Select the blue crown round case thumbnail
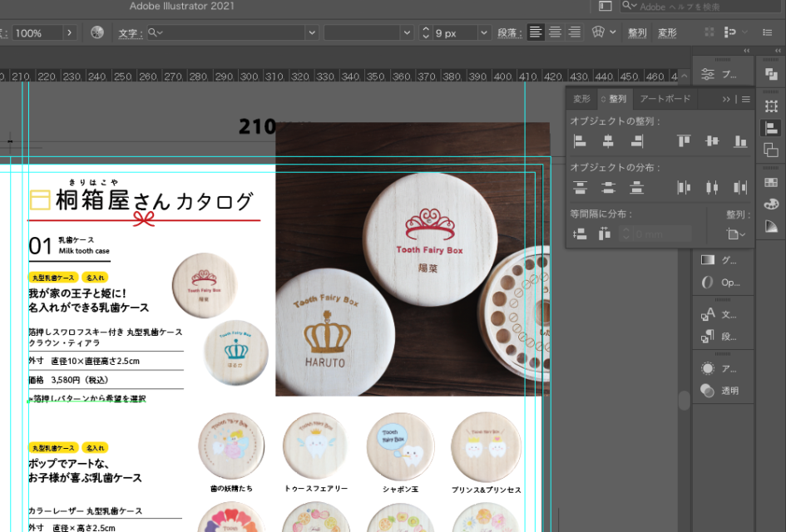This screenshot has height=532, width=786. pos(235,352)
